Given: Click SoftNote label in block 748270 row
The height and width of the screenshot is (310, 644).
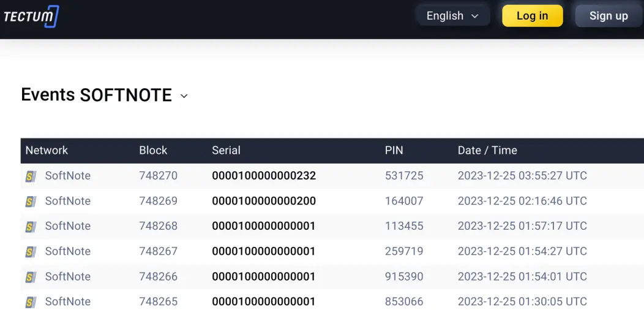Looking at the screenshot, I should 68,176.
